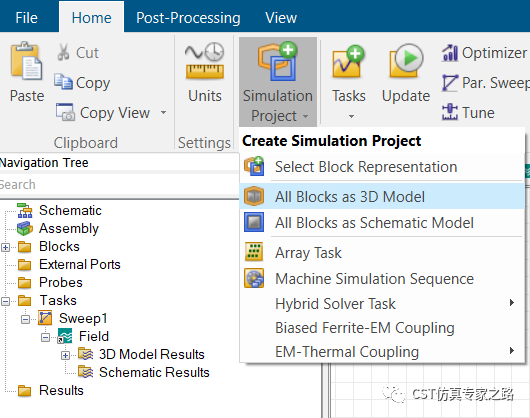Expand 3D Model Results node
530x418 pixels.
pyautogui.click(x=66, y=355)
